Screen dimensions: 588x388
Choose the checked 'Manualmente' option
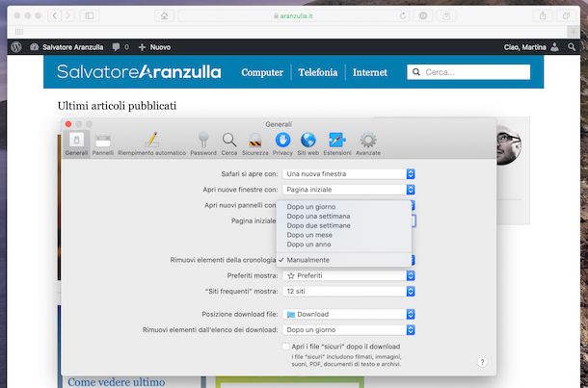[344, 260]
